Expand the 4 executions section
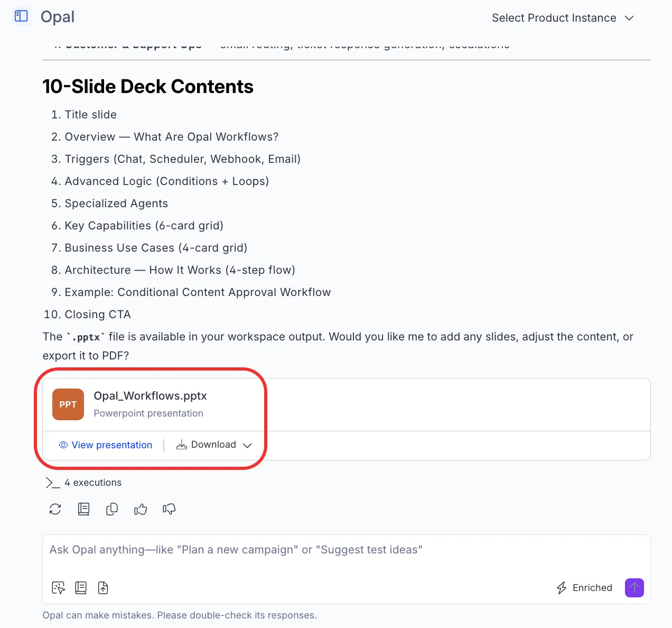672x628 pixels. click(x=83, y=483)
